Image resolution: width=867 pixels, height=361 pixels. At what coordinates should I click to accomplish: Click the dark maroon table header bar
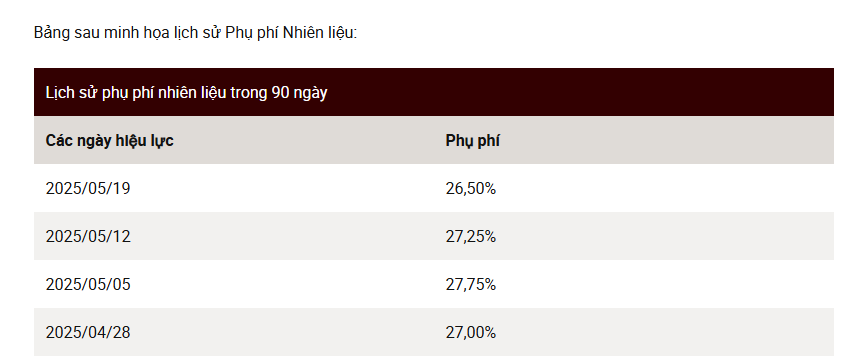[x=434, y=92]
